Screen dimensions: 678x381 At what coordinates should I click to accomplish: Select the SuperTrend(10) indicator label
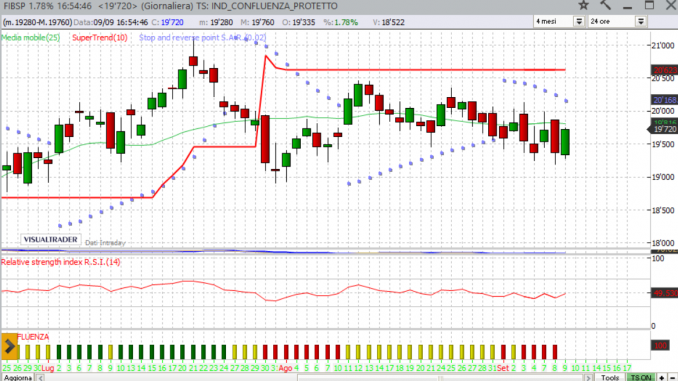point(100,38)
